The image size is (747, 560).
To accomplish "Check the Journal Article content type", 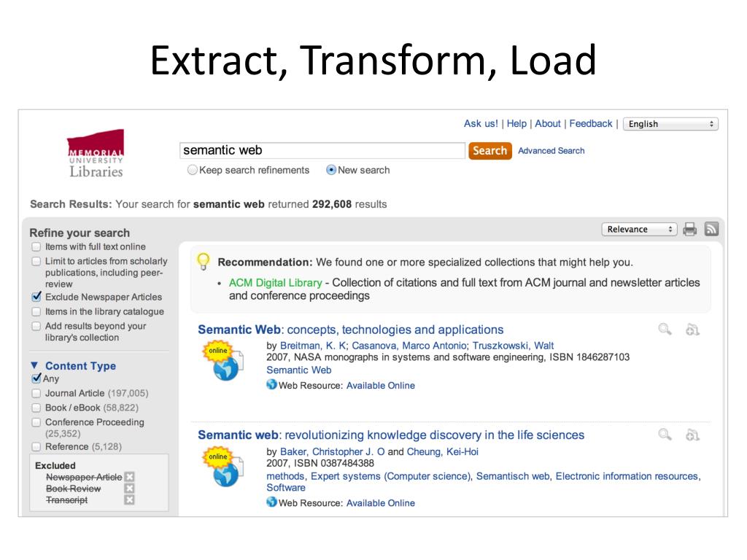I will (x=36, y=393).
